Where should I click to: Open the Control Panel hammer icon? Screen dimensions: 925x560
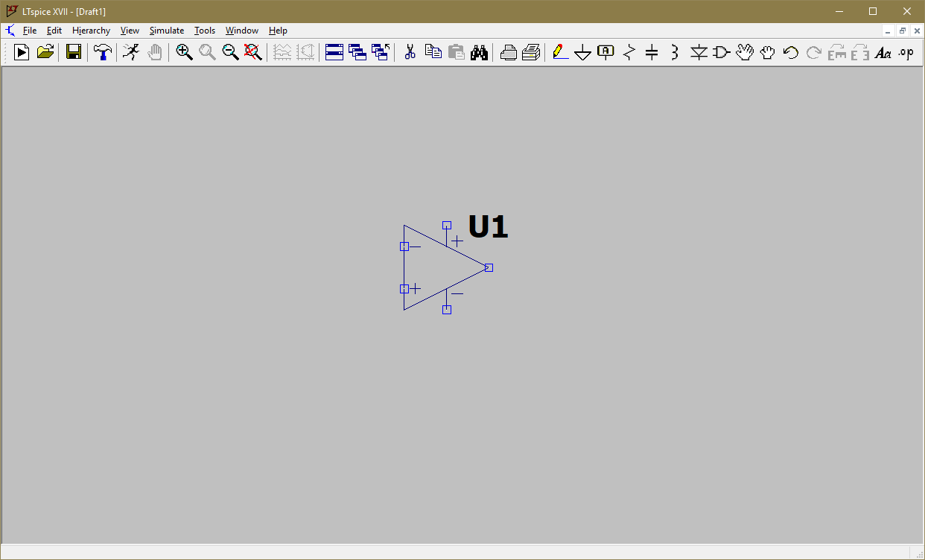[103, 52]
